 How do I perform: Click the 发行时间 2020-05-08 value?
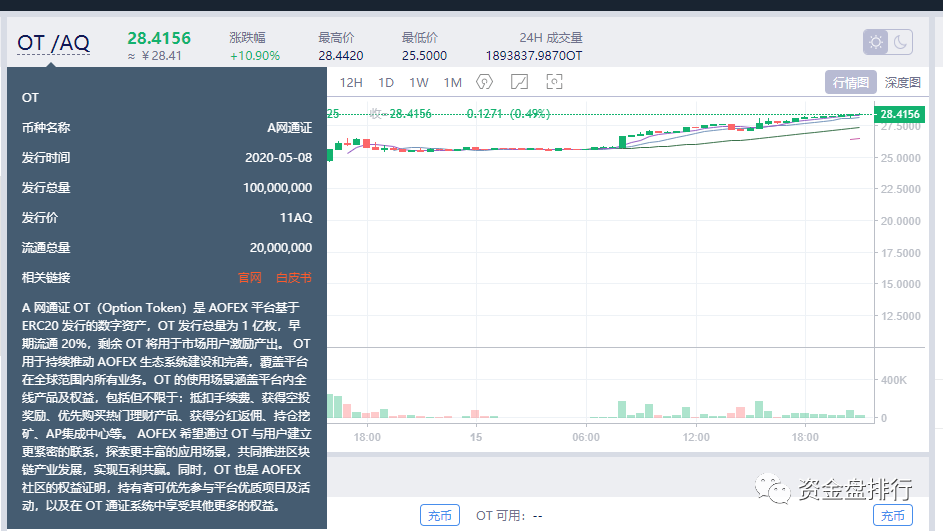pos(278,158)
